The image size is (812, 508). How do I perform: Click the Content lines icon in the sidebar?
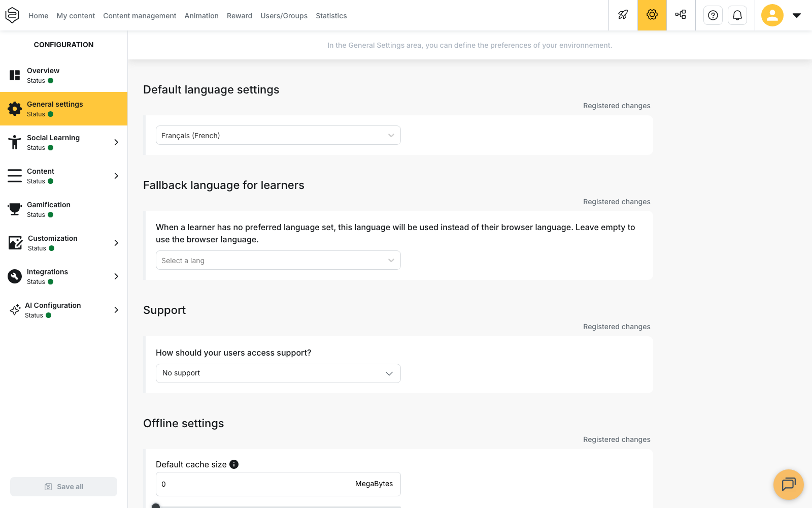[15, 176]
